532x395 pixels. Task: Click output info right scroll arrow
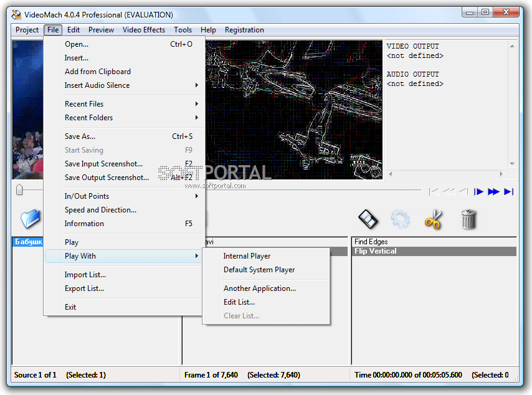point(501,174)
